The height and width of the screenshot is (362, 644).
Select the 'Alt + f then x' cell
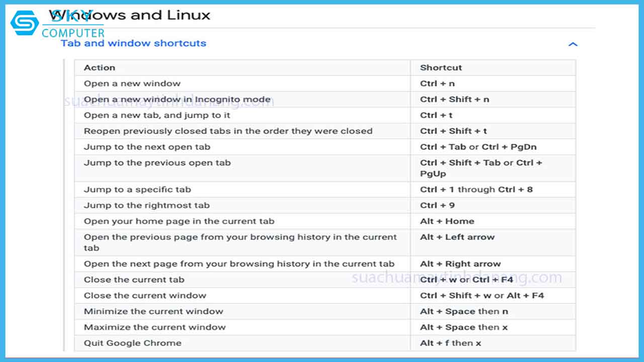493,343
